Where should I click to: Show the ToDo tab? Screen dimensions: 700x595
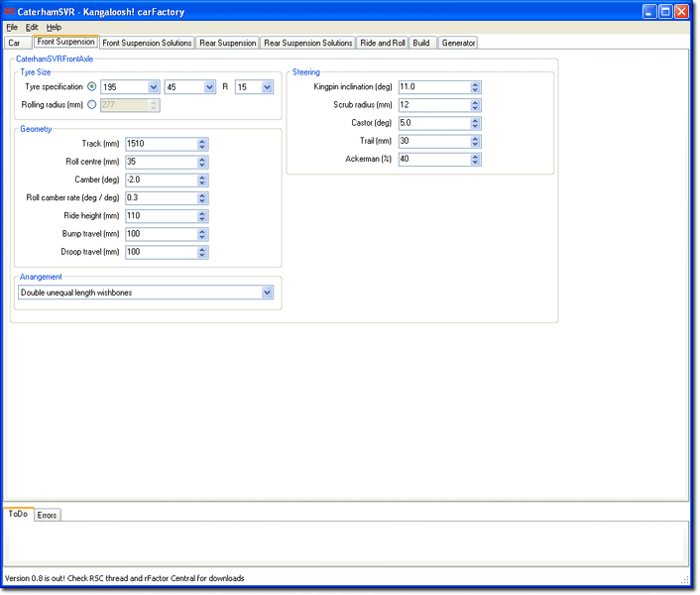(x=18, y=515)
